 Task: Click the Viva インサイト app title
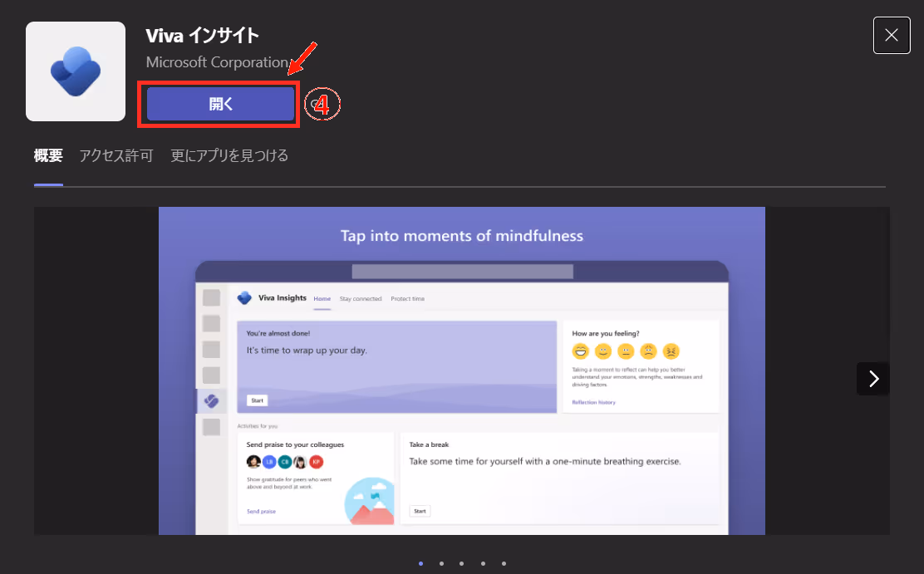pos(202,36)
